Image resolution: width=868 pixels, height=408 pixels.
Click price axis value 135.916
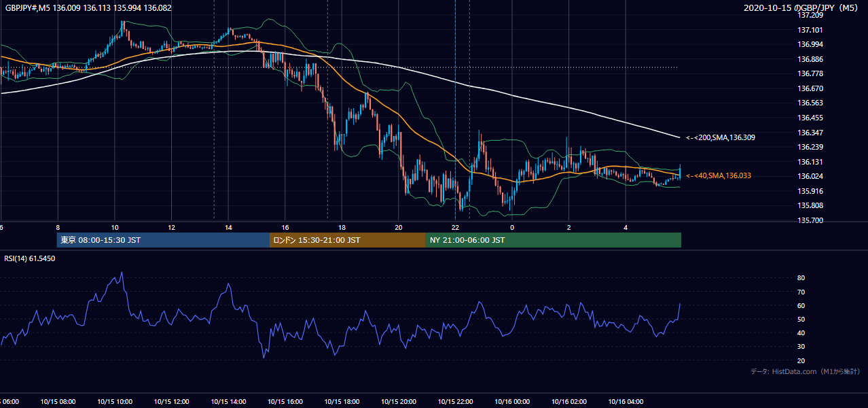pyautogui.click(x=810, y=191)
